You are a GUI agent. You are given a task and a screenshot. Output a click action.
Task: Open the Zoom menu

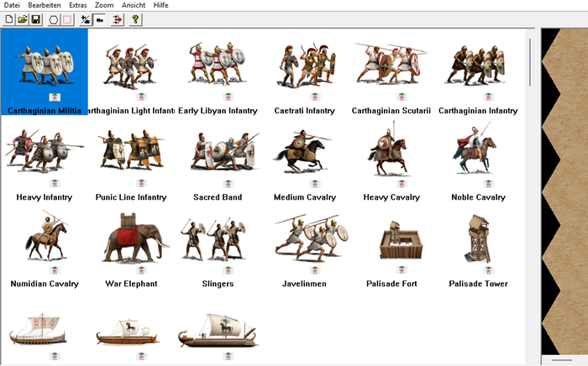click(x=104, y=5)
